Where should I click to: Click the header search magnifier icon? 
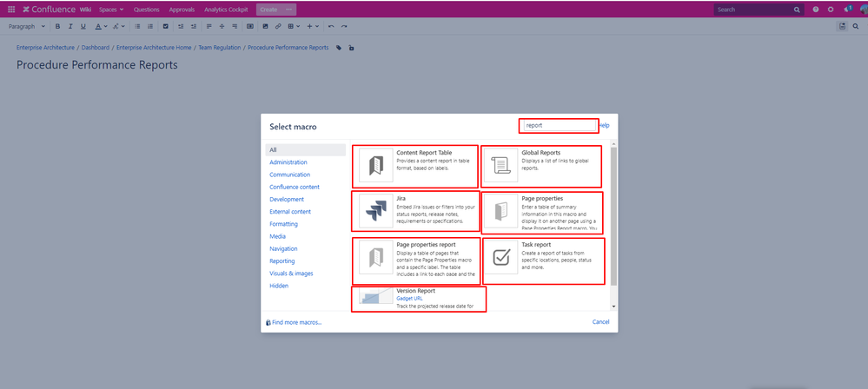tap(797, 10)
